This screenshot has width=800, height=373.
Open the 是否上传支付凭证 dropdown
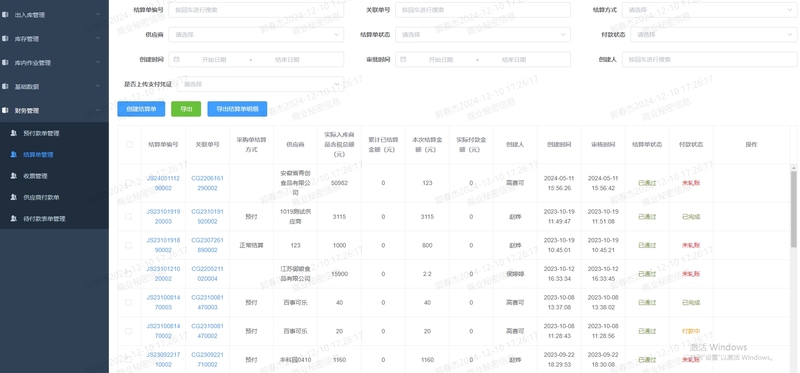(260, 84)
